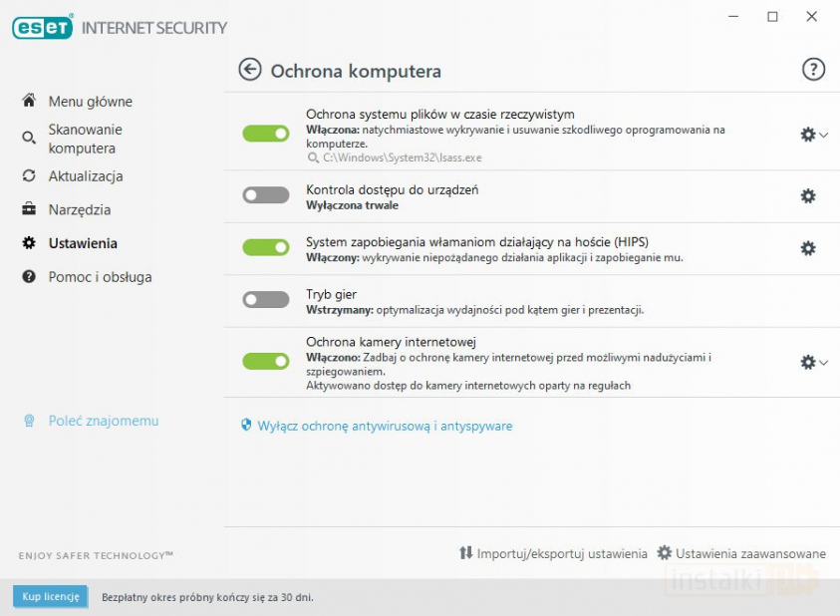Image resolution: width=840 pixels, height=616 pixels.
Task: Click the Kup licencję button
Action: (x=50, y=597)
